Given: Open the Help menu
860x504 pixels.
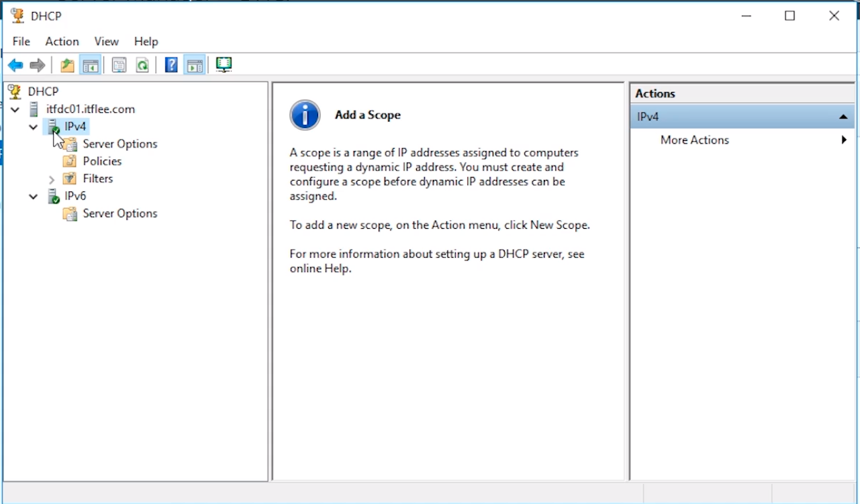Looking at the screenshot, I should (x=146, y=42).
